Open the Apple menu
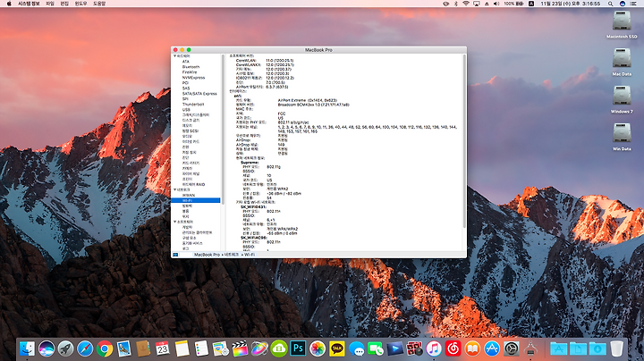Viewport: 644px width, 361px height. tap(9, 4)
